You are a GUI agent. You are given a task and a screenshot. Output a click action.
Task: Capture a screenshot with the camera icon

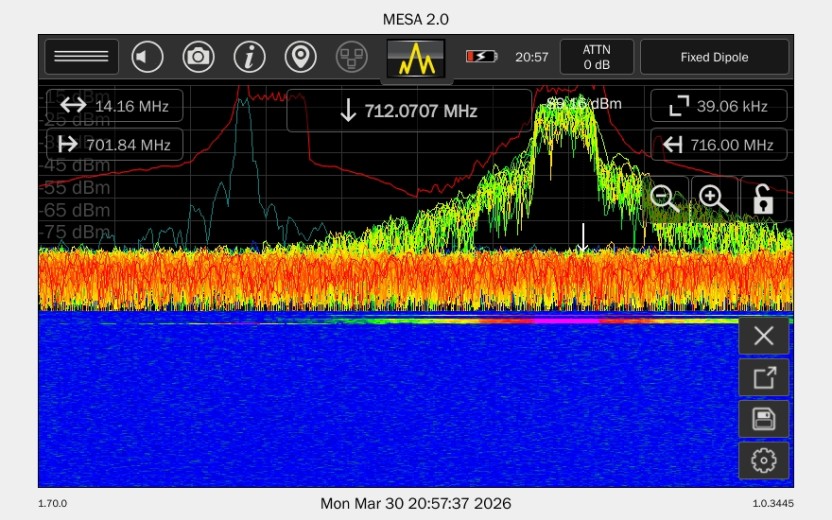click(199, 57)
